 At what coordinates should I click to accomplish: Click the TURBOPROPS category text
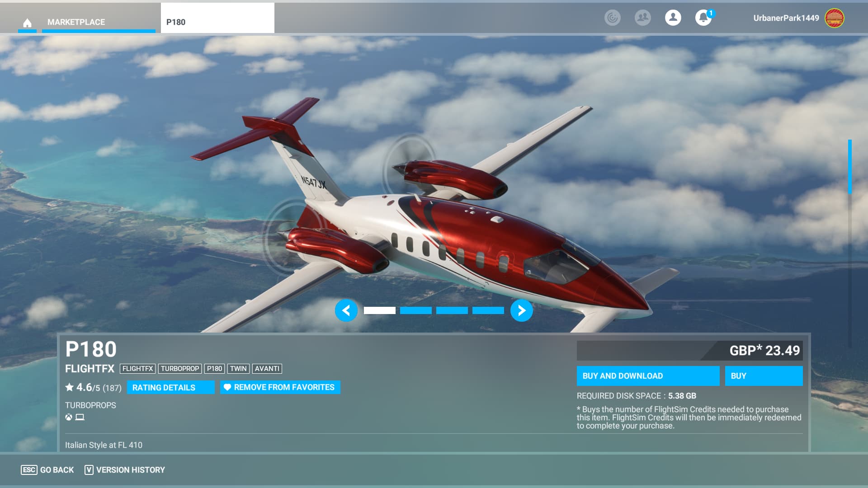[90, 405]
